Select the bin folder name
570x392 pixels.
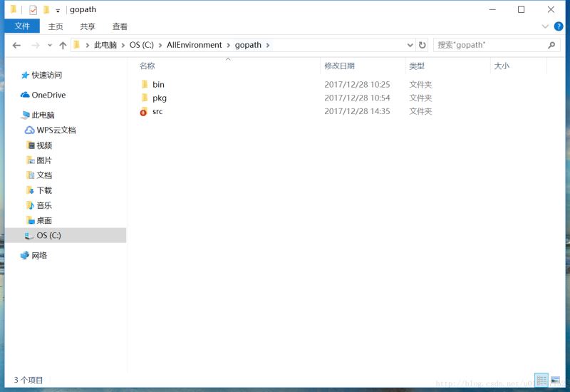158,84
